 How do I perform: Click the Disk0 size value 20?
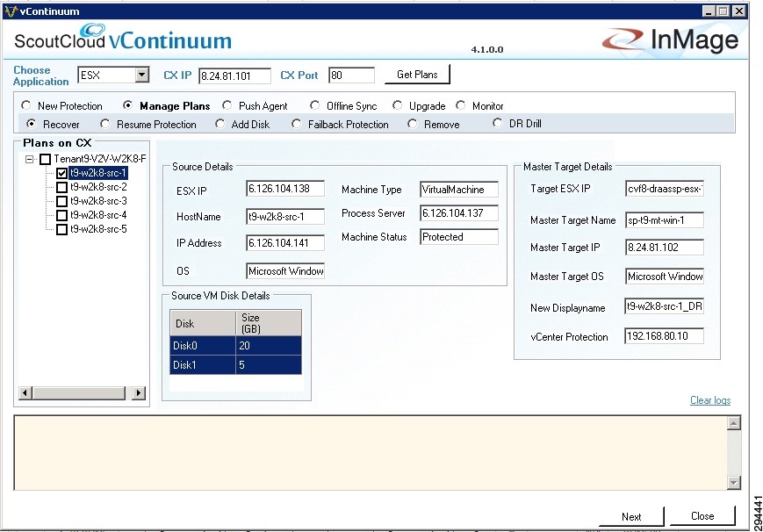tap(269, 346)
